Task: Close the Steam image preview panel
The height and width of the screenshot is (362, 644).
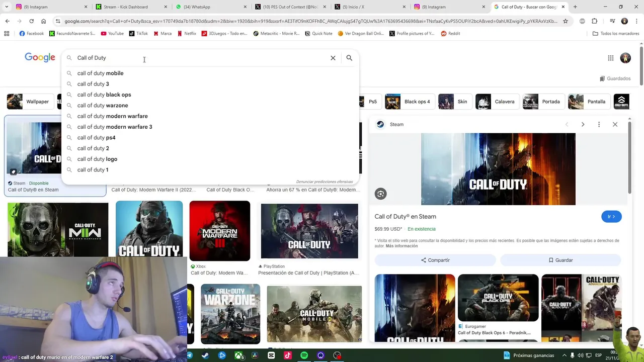Action: tap(615, 124)
